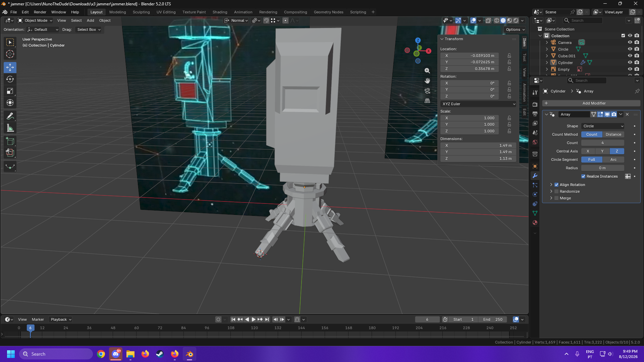Play the animation forward
Image resolution: width=644 pixels, height=362 pixels.
click(x=254, y=319)
